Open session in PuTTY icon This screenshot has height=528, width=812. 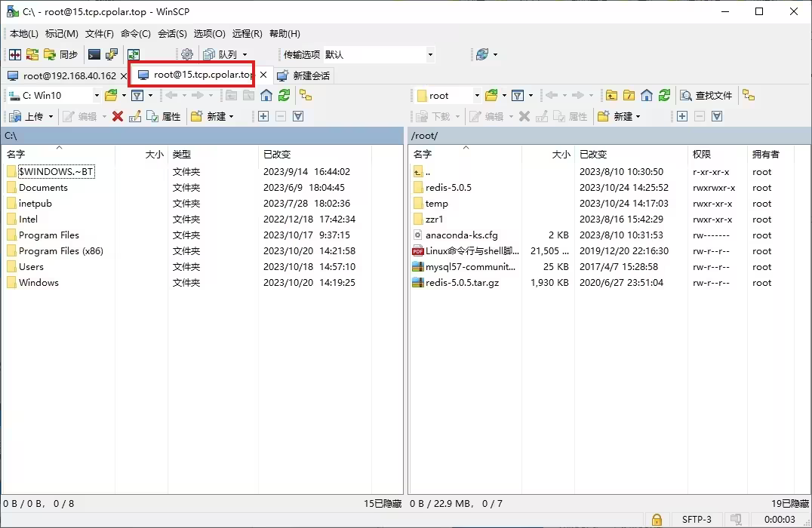[112, 54]
